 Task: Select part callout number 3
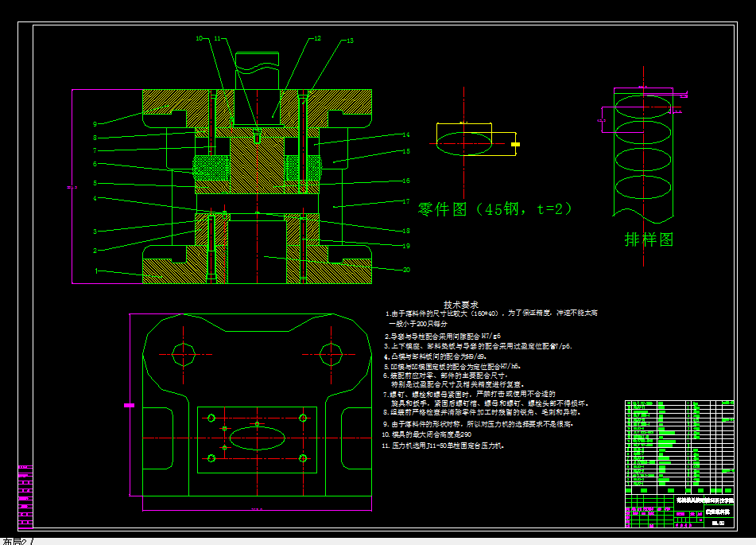[x=95, y=232]
